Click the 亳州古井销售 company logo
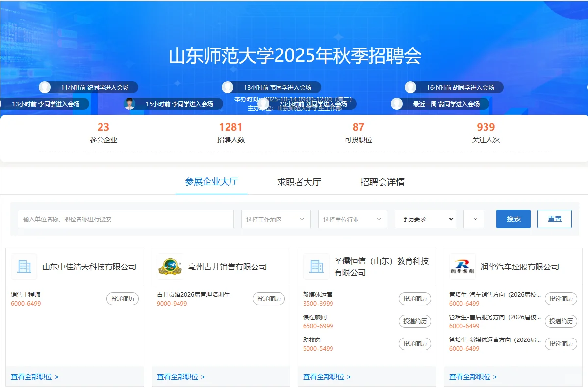This screenshot has height=388, width=588. coord(170,267)
